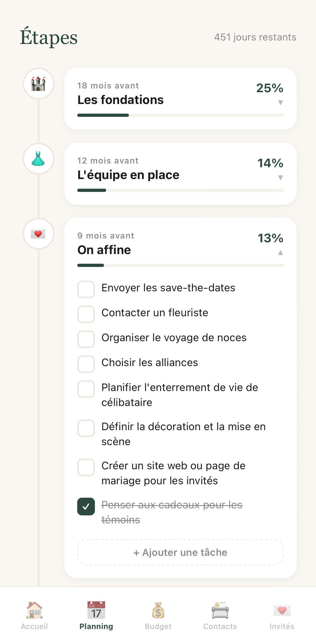Expand the Les fondations milestone

click(280, 102)
